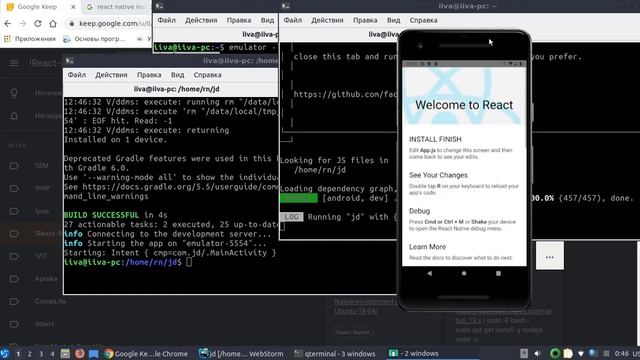Viewport: 640px width, 360px height.
Task: Select the Apteka label in Keep sidebar
Action: coord(46,279)
